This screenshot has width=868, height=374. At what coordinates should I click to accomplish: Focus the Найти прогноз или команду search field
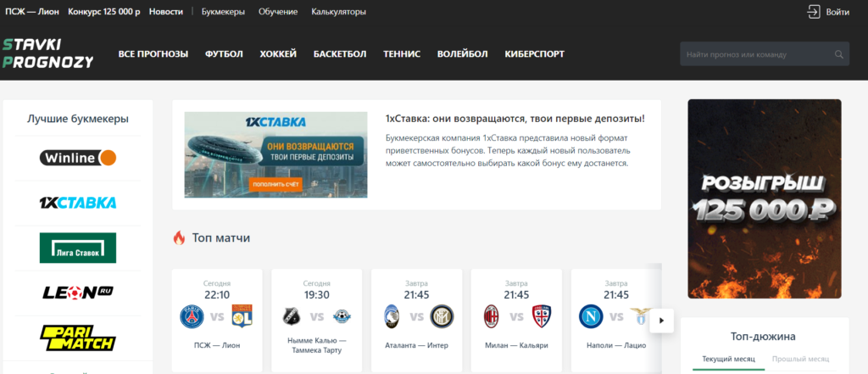(x=765, y=54)
